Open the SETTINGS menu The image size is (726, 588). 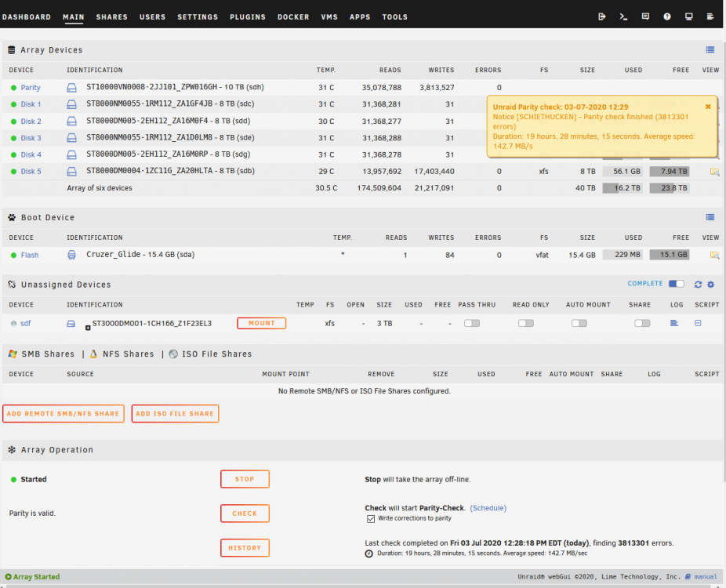[198, 16]
